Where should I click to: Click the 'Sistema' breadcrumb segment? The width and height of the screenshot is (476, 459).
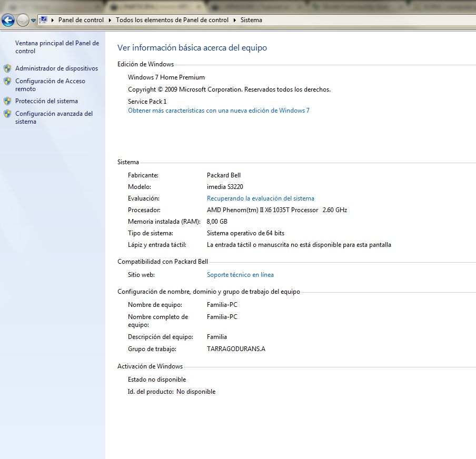pyautogui.click(x=251, y=20)
